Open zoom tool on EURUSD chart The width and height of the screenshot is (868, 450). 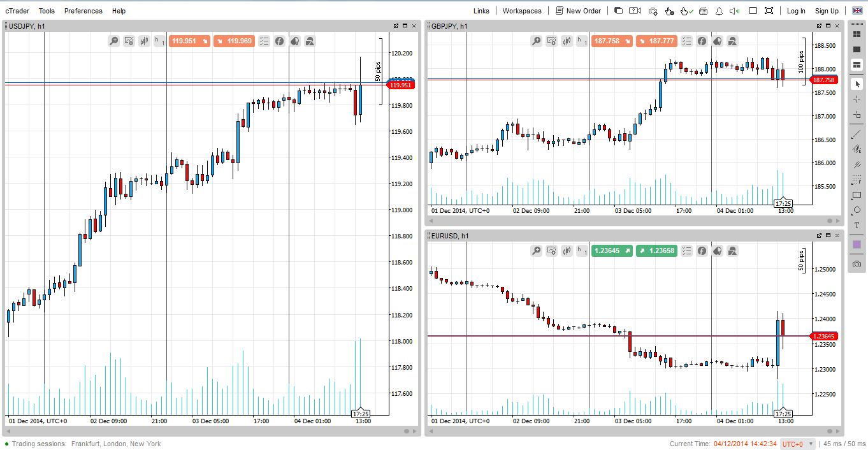coord(537,251)
